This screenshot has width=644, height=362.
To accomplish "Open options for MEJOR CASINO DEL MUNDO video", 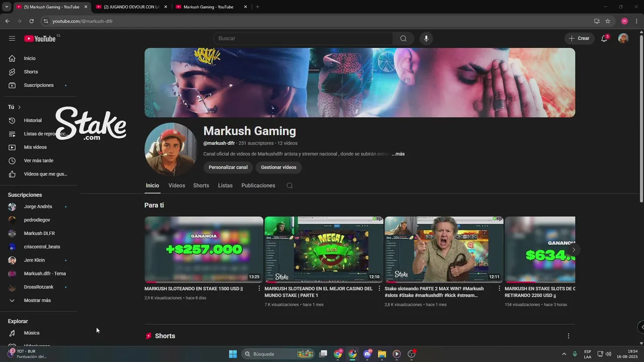I will coord(379,289).
